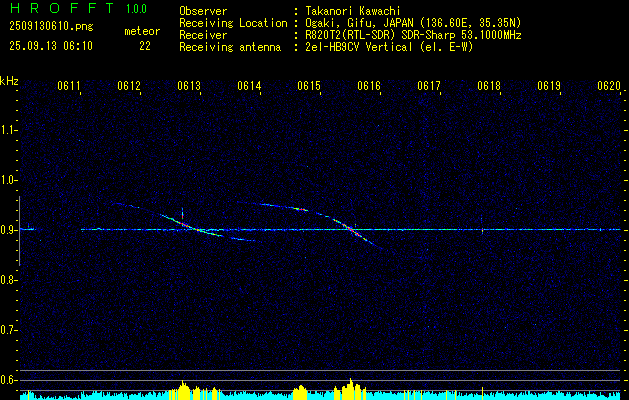
Task: Click the Receiving Location field label
Action: point(233,23)
